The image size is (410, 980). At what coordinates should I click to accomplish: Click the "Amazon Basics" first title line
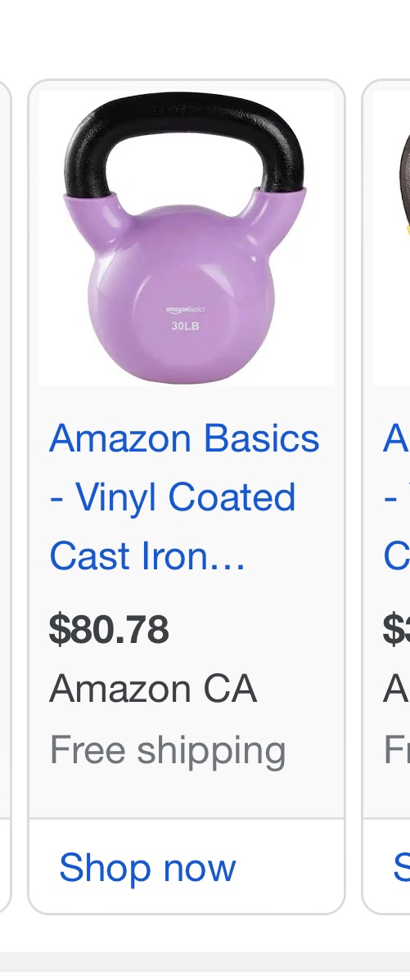[184, 438]
